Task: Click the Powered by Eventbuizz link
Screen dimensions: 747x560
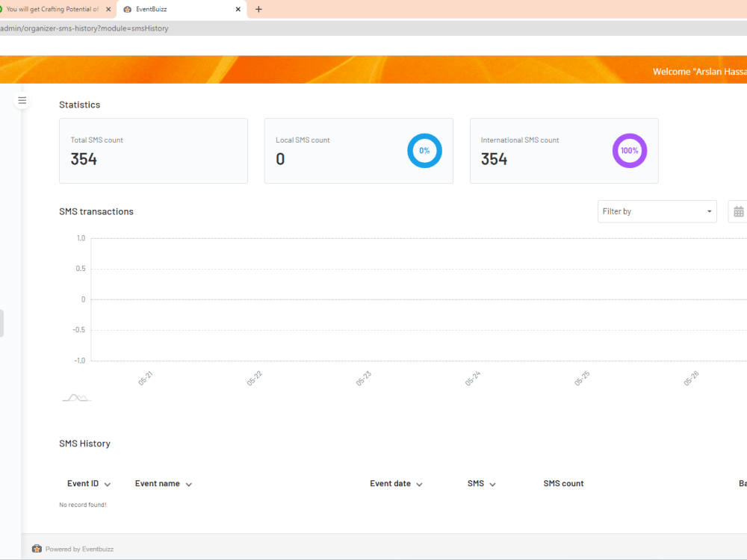Action: 79,549
